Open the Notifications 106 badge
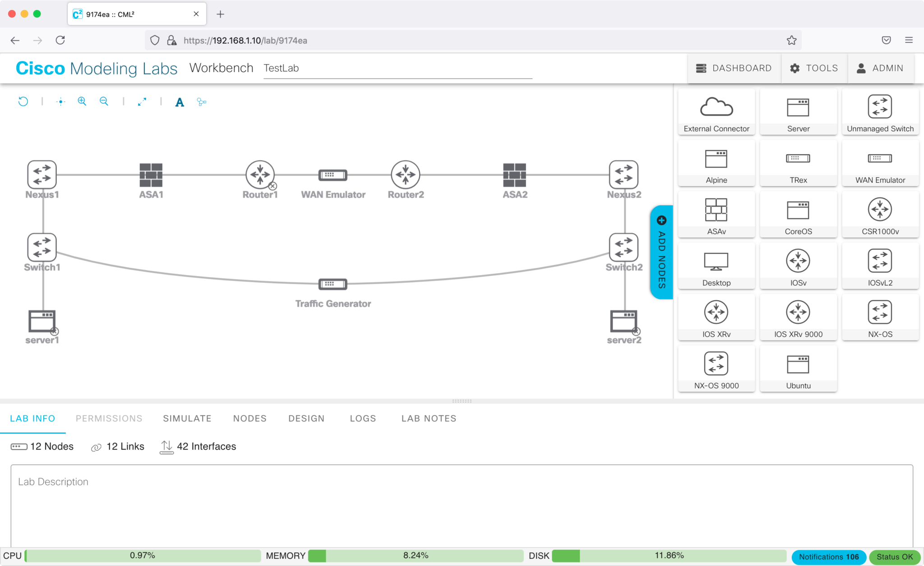The height and width of the screenshot is (566, 924). (828, 557)
